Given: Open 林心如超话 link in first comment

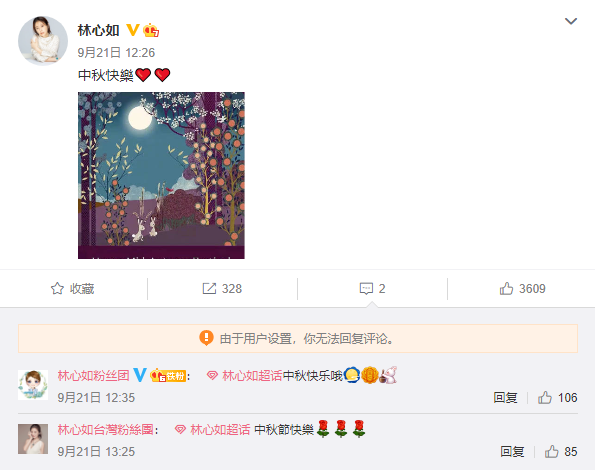Looking at the screenshot, I should (x=245, y=376).
